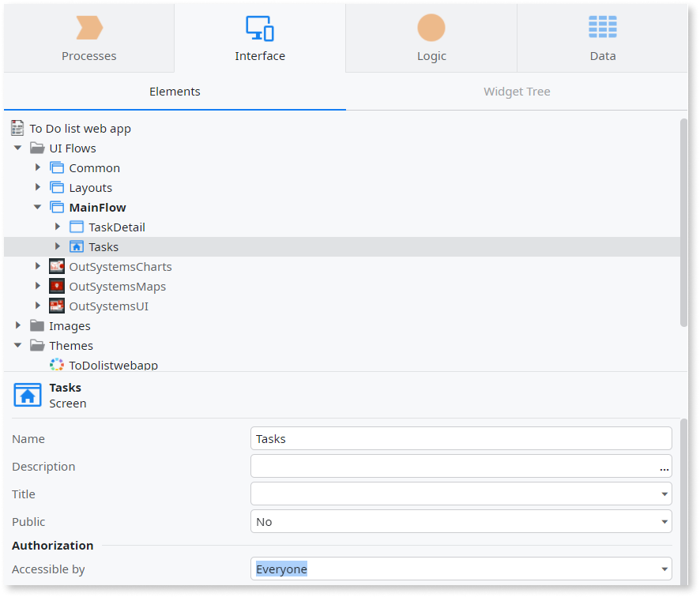Click the Logic circle icon

(x=431, y=28)
